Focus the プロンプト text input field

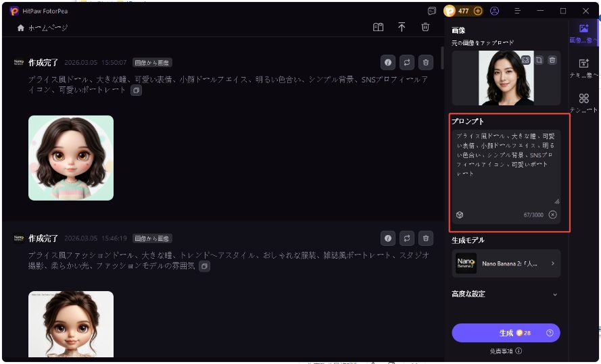(x=506, y=168)
